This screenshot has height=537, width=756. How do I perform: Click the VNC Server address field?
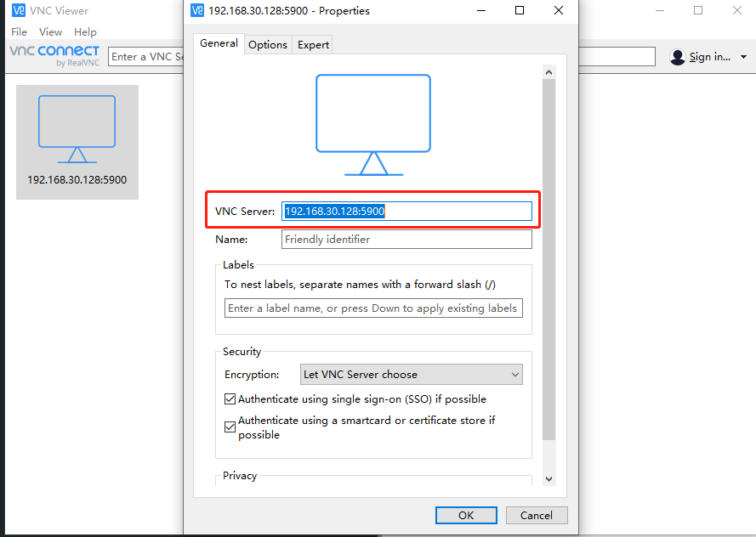tap(406, 212)
